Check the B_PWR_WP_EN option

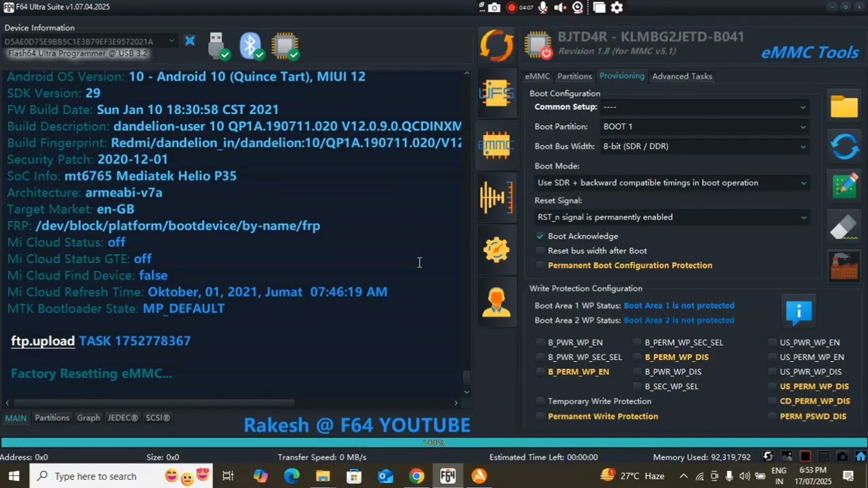point(540,342)
